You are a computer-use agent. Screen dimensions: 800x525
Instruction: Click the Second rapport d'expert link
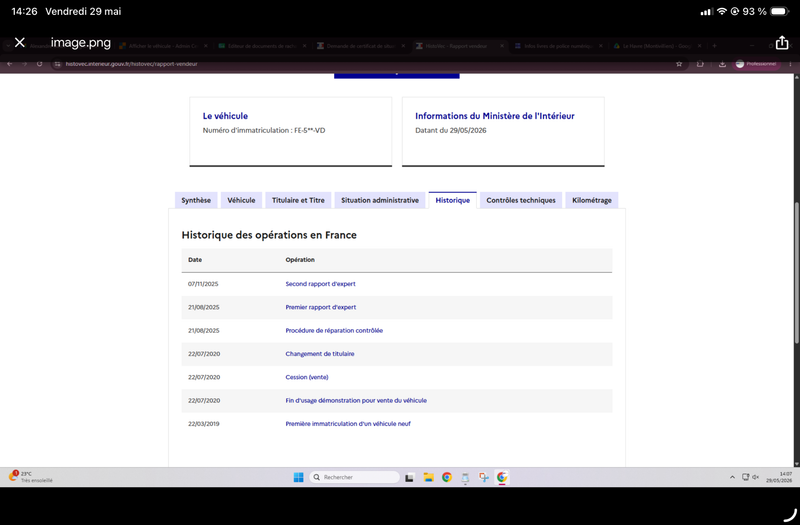[x=320, y=284]
